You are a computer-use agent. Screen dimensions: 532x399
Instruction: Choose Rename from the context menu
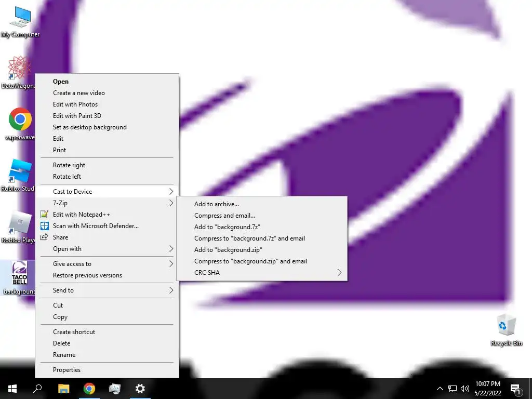click(107, 355)
